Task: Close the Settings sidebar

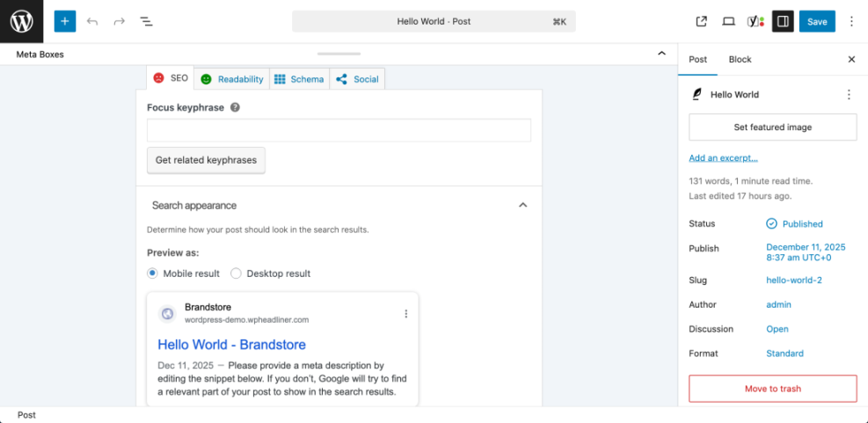Action: tap(851, 59)
